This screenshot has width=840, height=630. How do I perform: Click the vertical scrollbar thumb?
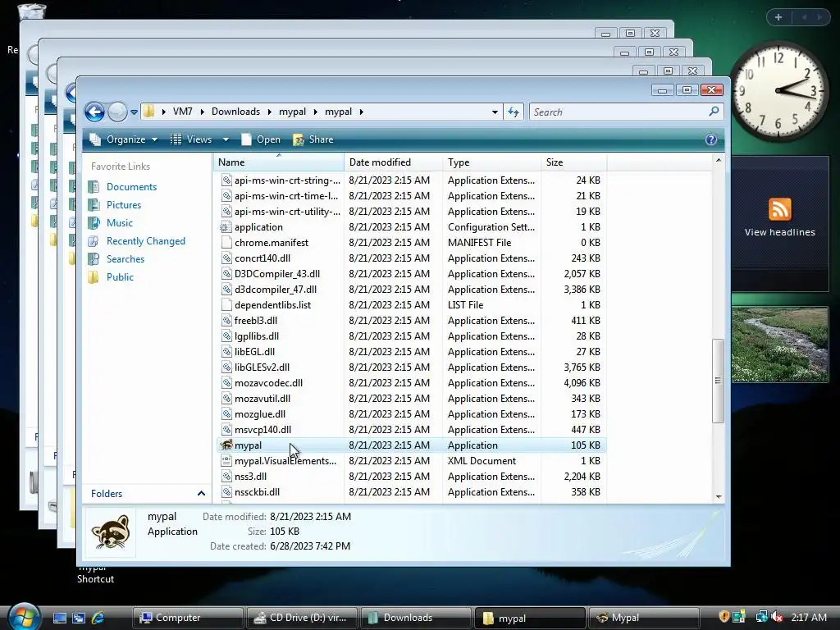coord(718,381)
